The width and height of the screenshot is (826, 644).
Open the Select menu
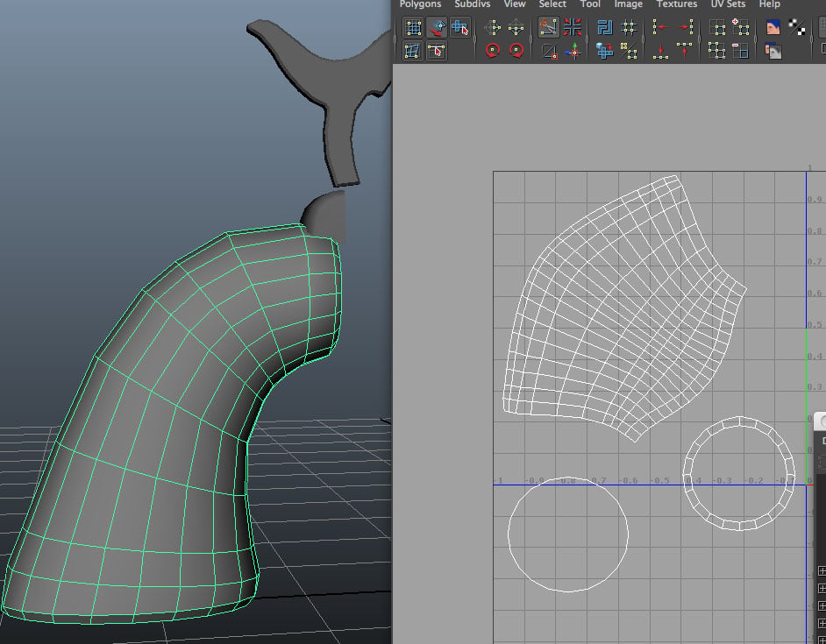coord(552,4)
